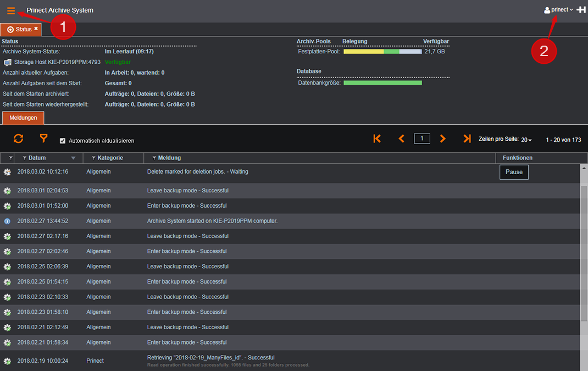The width and height of the screenshot is (588, 371).
Task: Select the Meldungen tab
Action: [23, 118]
